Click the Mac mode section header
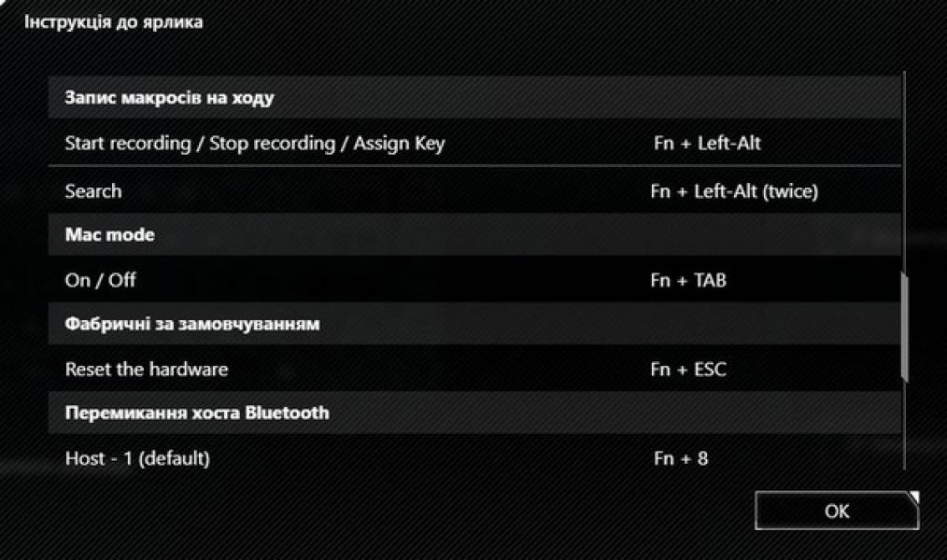The height and width of the screenshot is (560, 947). (x=109, y=235)
